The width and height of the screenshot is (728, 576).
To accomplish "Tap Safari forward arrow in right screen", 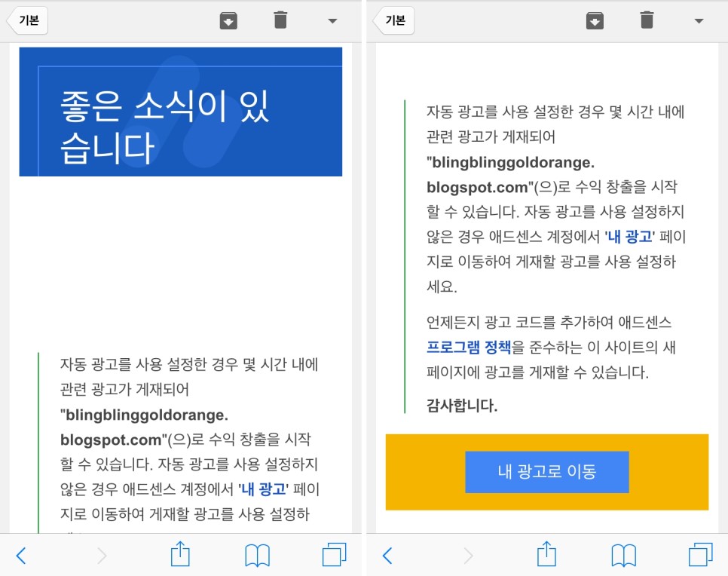I will pos(468,556).
